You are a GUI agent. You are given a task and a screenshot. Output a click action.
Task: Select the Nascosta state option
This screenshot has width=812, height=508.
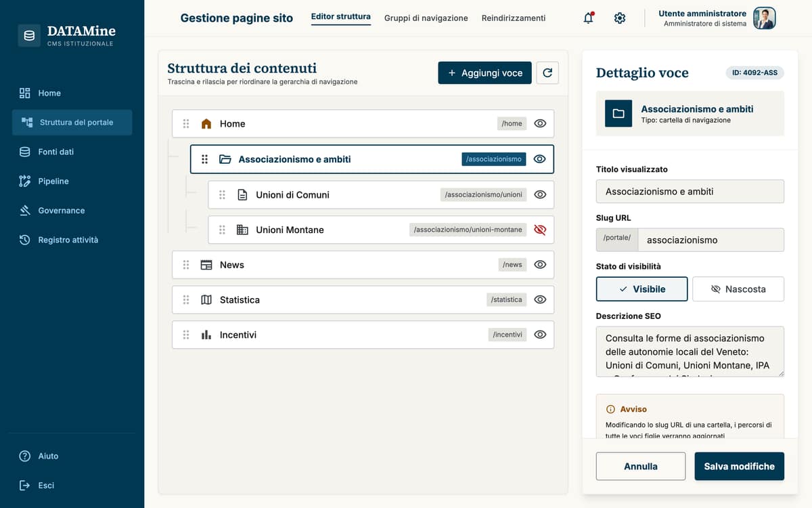pyautogui.click(x=738, y=289)
